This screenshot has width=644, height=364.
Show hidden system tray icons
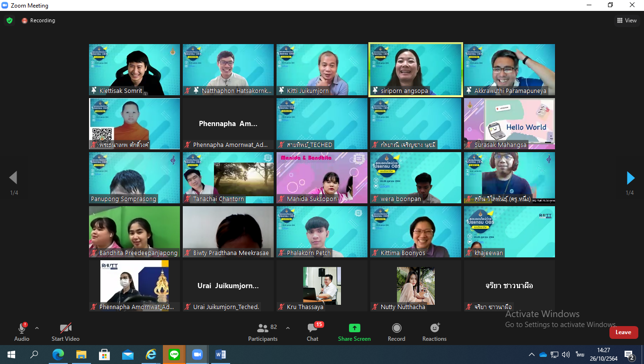coord(532,355)
